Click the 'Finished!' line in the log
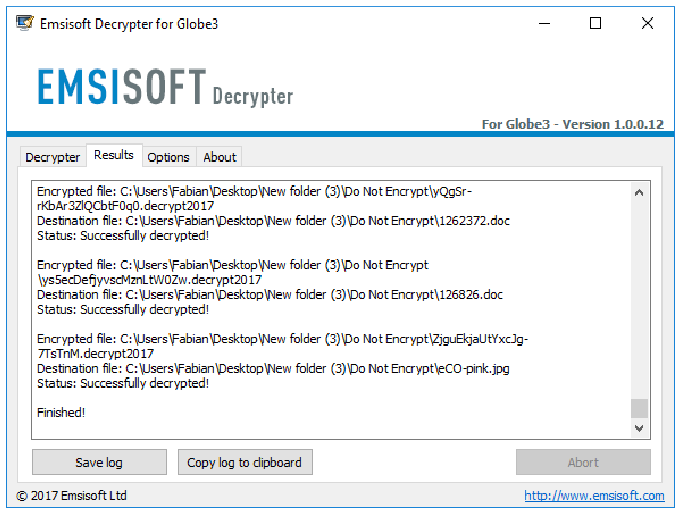Viewport: 682px width, 514px height. coord(61,412)
